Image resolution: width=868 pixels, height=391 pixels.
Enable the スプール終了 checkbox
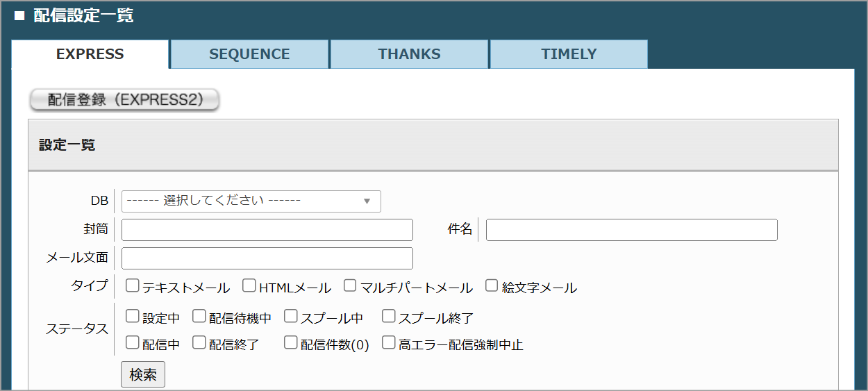[x=389, y=317]
